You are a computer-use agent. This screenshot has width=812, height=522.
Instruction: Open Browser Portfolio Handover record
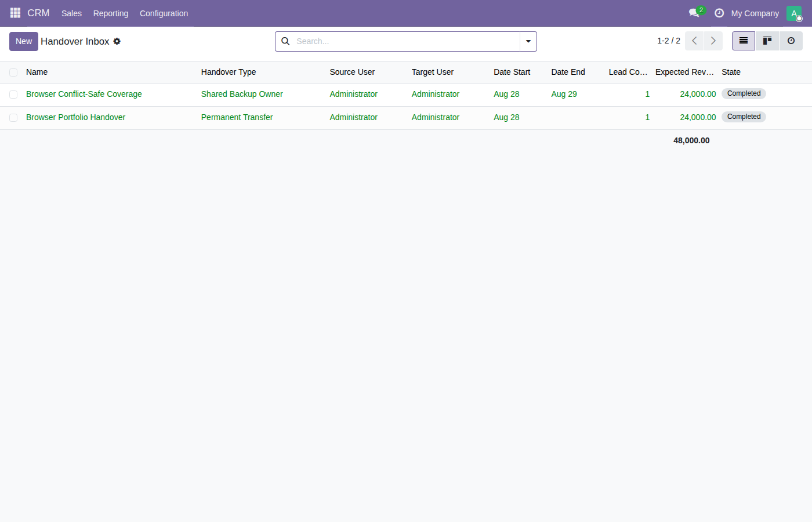[x=75, y=117]
